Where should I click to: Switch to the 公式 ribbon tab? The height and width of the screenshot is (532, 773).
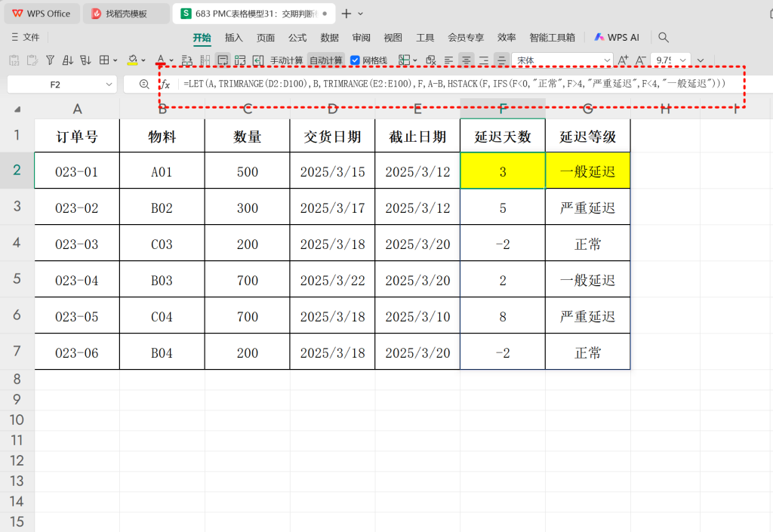297,38
